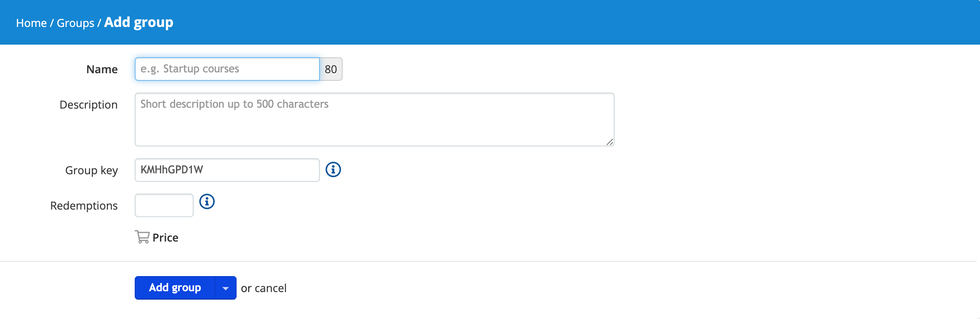Viewport: 980px width, 319px height.
Task: Click the 80 character counter badge
Action: coord(331,69)
